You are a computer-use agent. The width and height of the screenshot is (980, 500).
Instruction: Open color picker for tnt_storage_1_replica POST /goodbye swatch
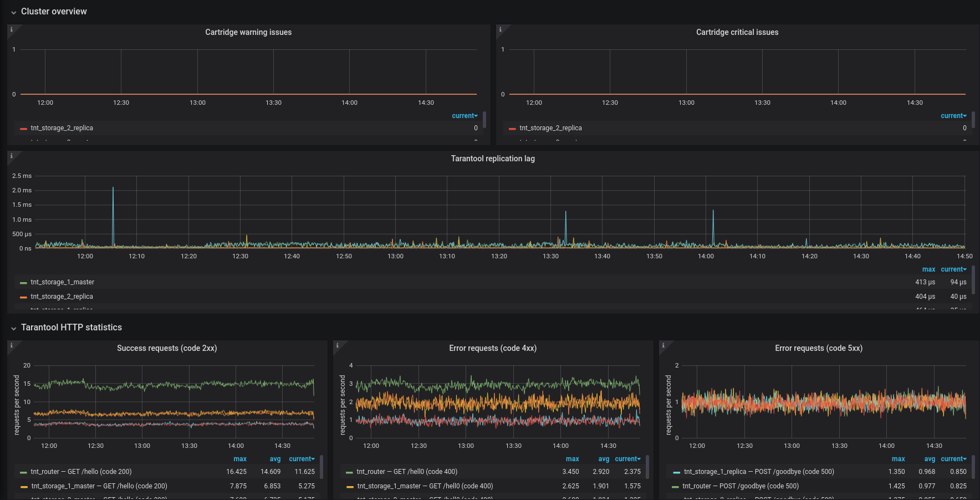pos(676,472)
